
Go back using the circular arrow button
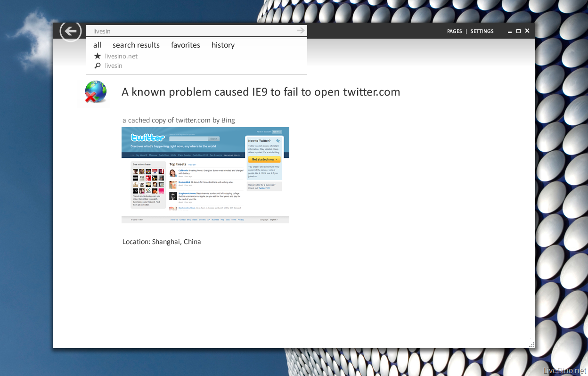click(71, 31)
